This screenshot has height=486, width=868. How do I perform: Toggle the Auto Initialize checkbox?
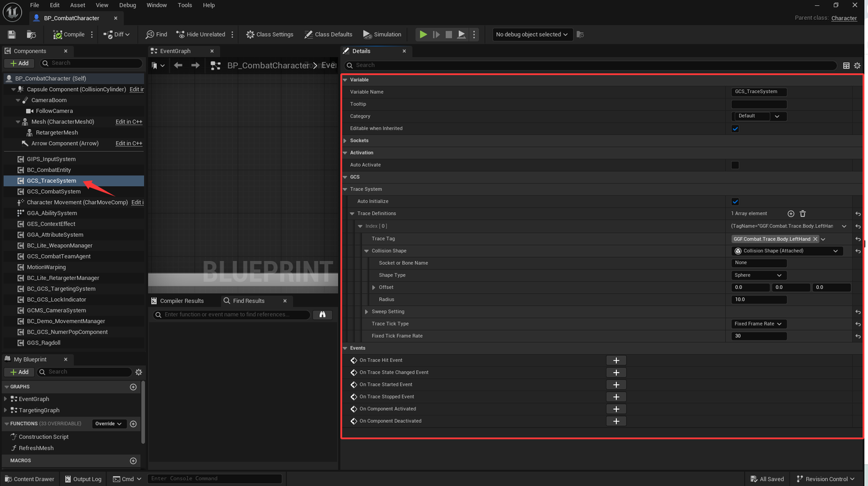[735, 201]
